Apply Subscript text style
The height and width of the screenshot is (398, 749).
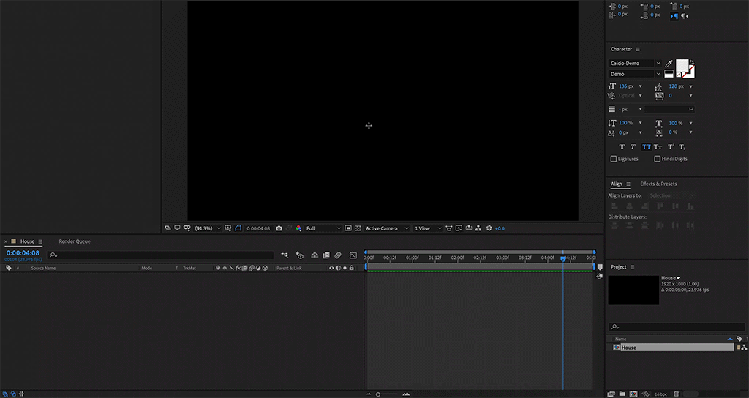click(682, 147)
